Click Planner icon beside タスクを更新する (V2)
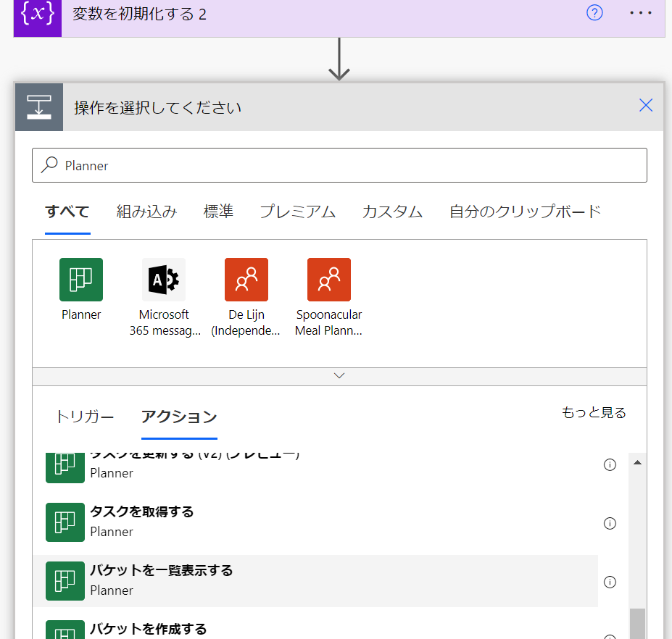672x639 pixels. [65, 468]
